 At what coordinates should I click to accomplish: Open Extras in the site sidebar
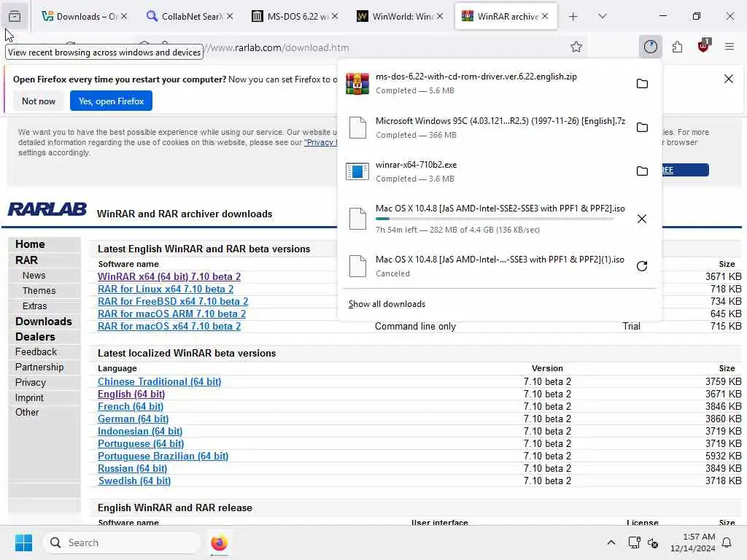click(35, 306)
